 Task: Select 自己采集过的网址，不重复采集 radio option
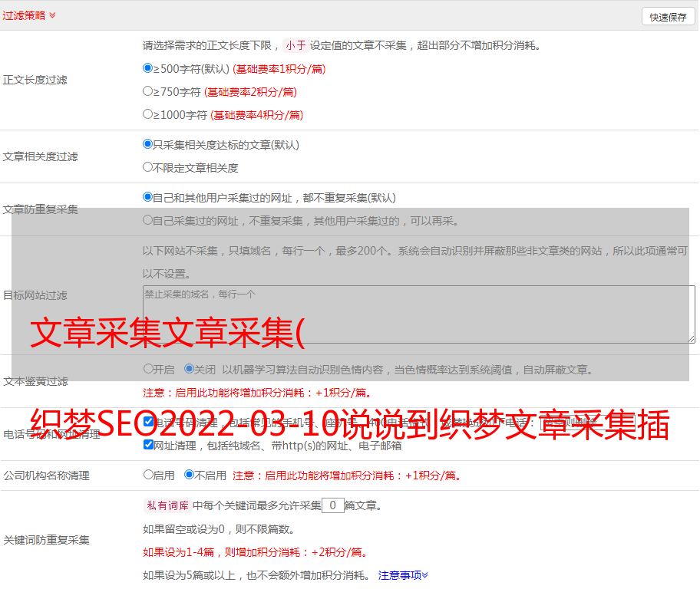tap(147, 220)
